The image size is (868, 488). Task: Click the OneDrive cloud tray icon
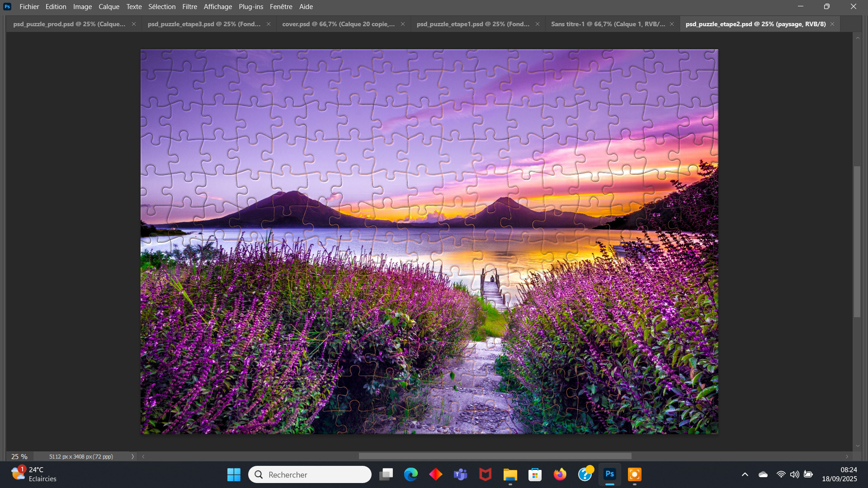tap(763, 474)
